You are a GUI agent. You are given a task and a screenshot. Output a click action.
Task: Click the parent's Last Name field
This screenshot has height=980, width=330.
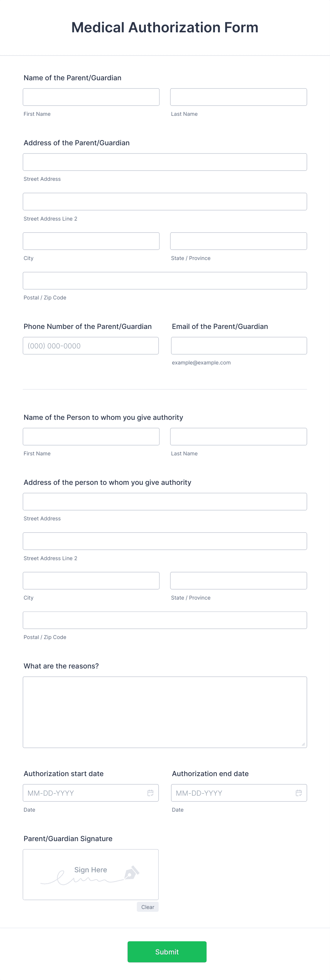[238, 97]
